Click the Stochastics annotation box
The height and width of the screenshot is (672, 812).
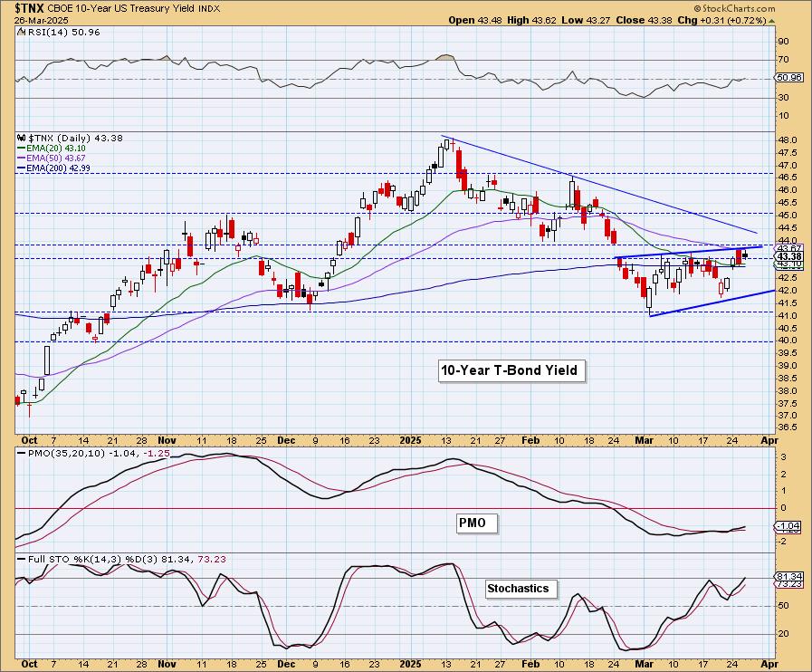click(521, 589)
